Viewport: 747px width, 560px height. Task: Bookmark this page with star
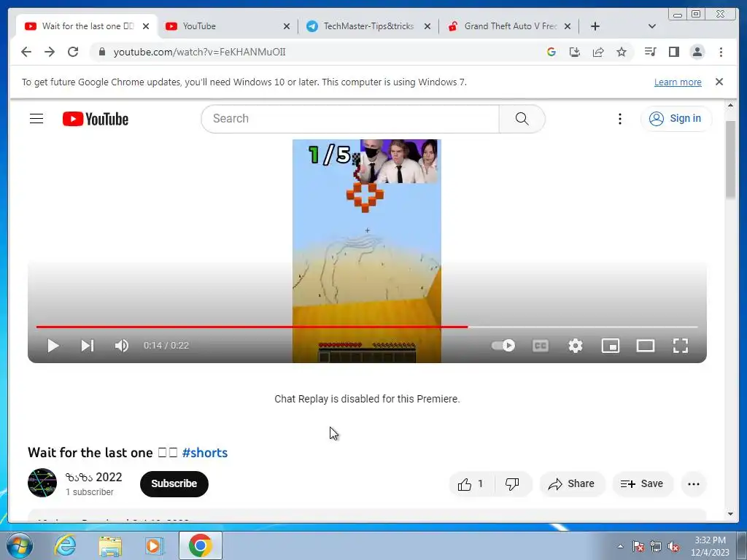tap(622, 52)
